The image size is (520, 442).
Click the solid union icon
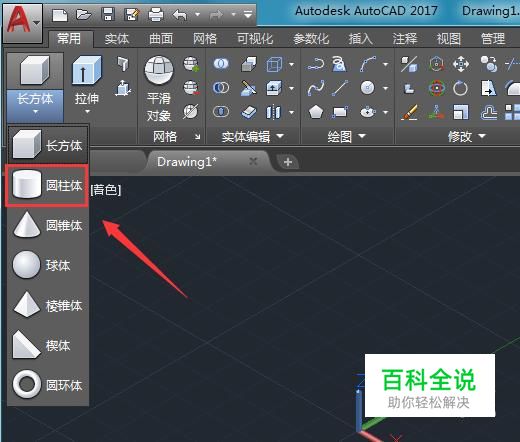221,63
